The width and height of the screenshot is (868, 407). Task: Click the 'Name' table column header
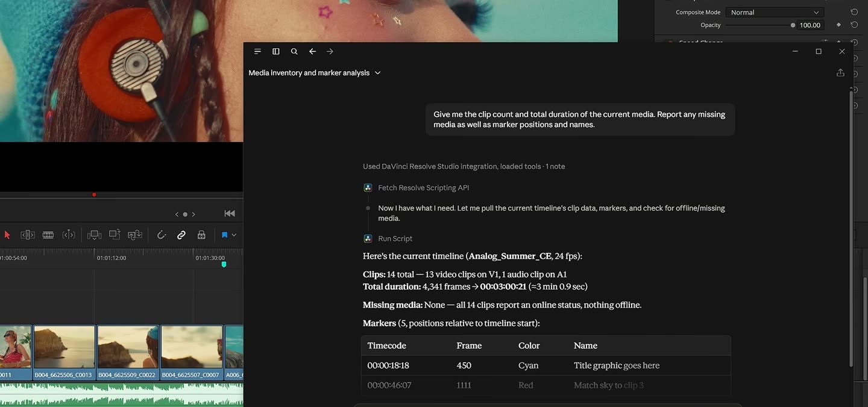tap(585, 346)
